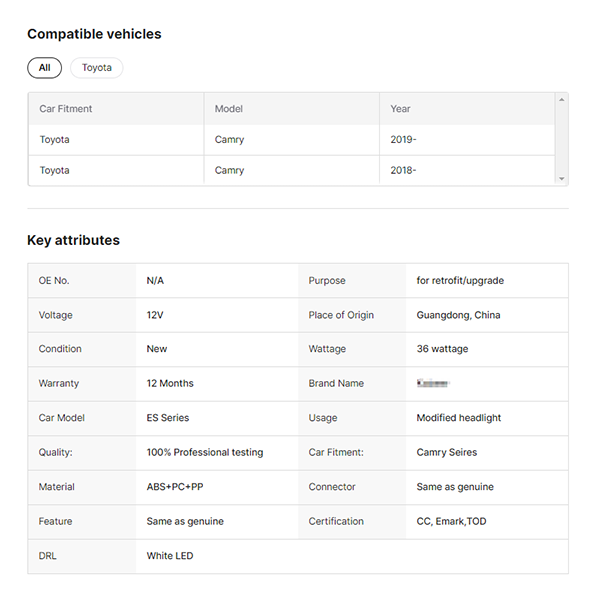Select the All vehicles filter pill

pyautogui.click(x=44, y=68)
